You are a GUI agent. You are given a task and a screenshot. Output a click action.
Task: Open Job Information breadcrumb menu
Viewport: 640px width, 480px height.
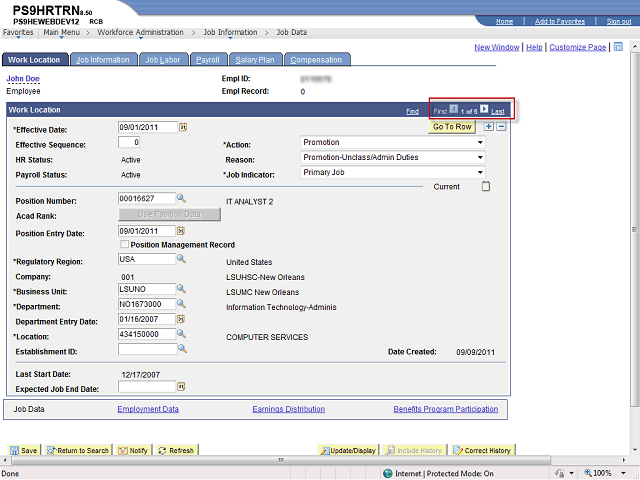[x=230, y=33]
